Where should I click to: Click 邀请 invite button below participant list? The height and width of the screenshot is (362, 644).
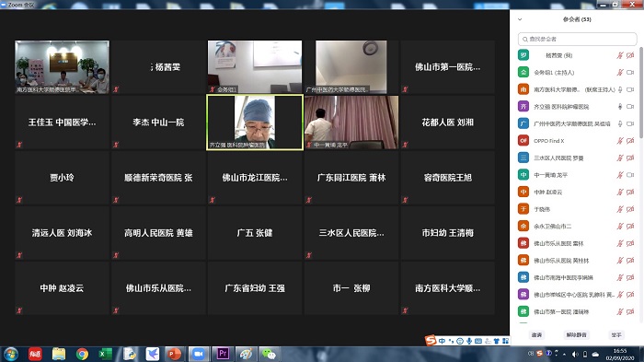point(536,335)
